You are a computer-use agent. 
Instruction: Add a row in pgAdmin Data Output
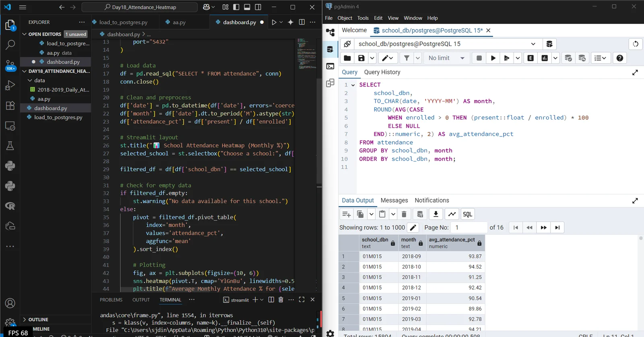point(346,214)
